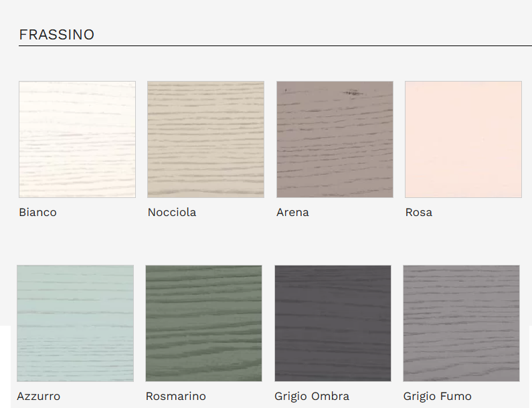Click the Bianco finish label
Screen dimensions: 532x408
(37, 212)
